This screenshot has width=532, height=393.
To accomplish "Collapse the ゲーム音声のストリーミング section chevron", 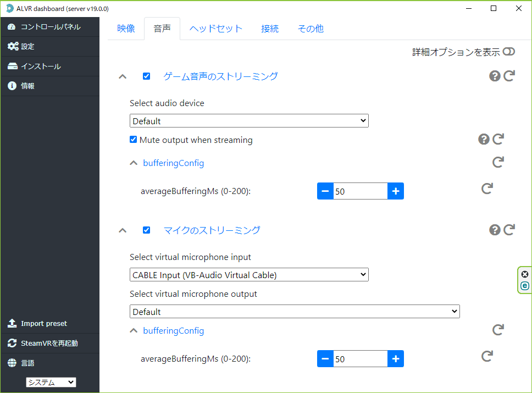I will [x=123, y=77].
